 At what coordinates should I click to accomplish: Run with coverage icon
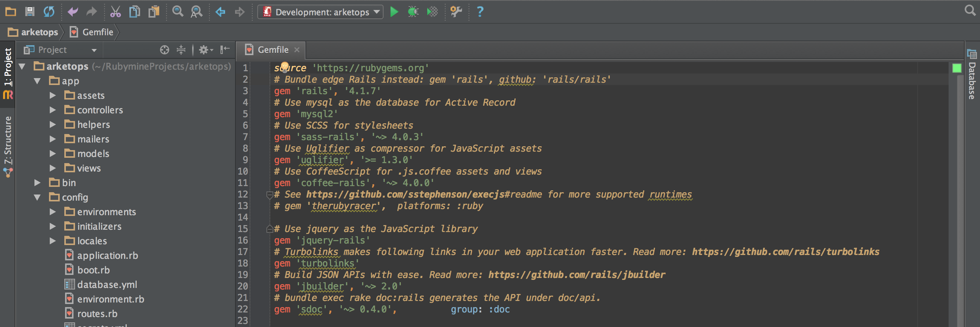(x=432, y=12)
